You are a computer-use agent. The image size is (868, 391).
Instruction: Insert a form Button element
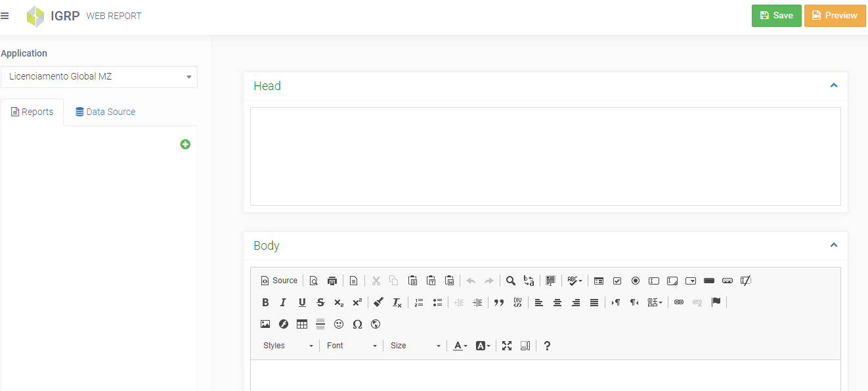709,281
